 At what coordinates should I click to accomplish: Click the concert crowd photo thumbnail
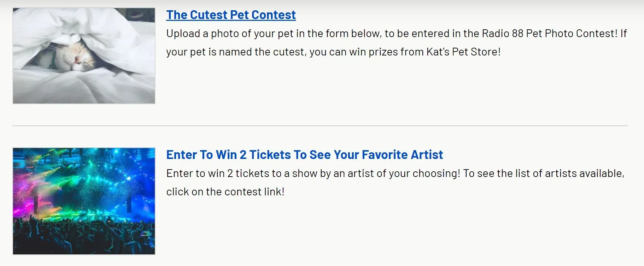[x=83, y=201]
